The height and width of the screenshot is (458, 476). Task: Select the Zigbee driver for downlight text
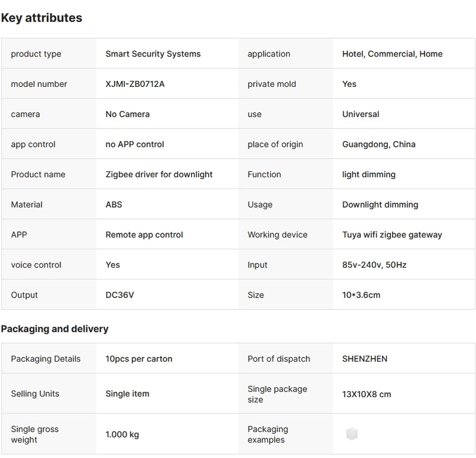pyautogui.click(x=159, y=174)
